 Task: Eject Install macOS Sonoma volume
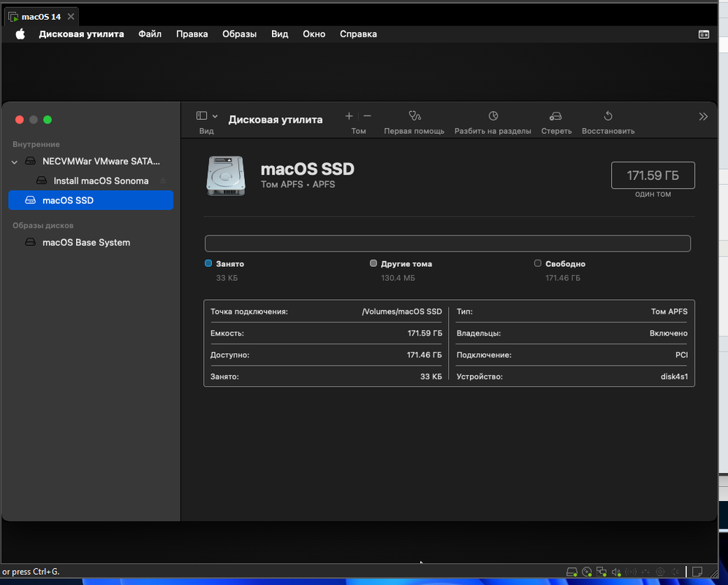click(163, 181)
